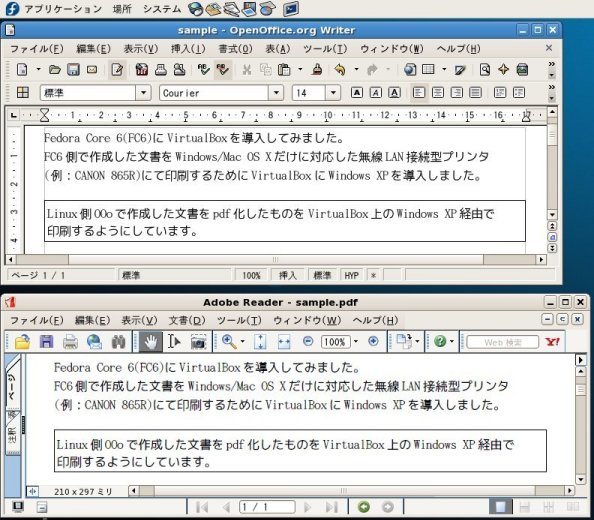Click the Print icon in Adobe Reader

pos(70,342)
